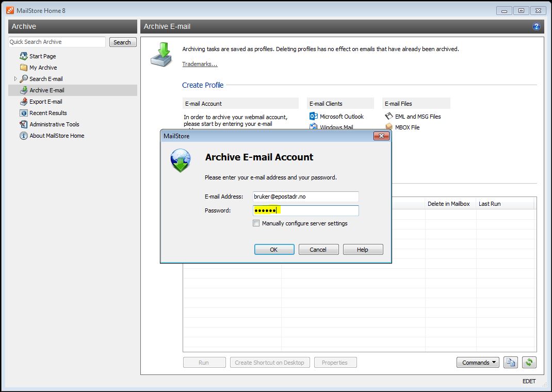Viewport: 552px width, 392px height.
Task: Select About MailStore Home in the sidebar
Action: click(x=57, y=136)
